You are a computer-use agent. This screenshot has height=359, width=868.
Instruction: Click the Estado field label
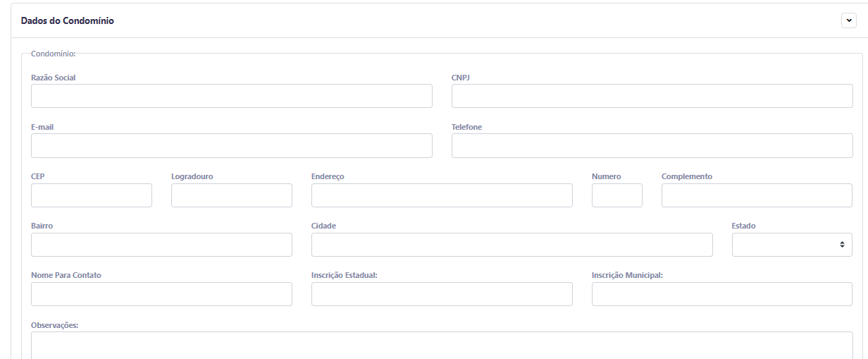744,226
